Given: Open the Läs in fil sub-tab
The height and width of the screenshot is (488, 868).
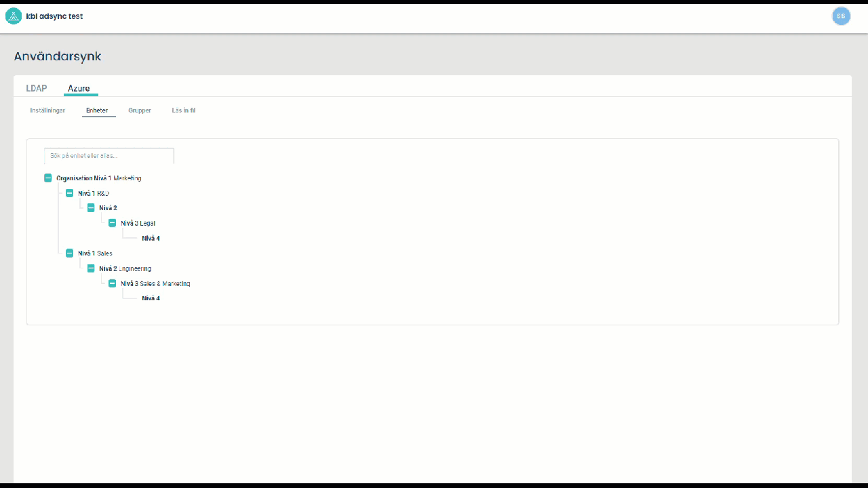Looking at the screenshot, I should click(184, 110).
